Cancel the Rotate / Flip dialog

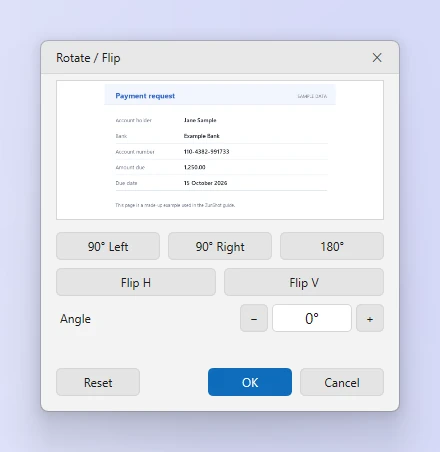click(342, 382)
